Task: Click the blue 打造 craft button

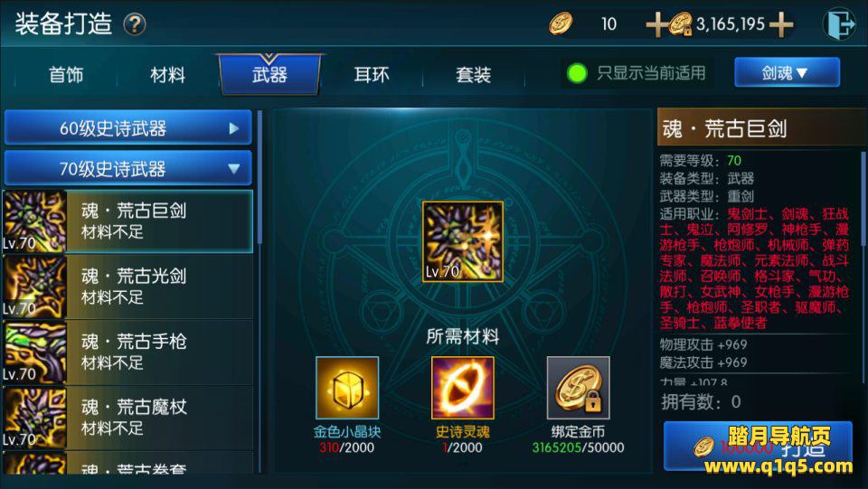Action: click(x=758, y=447)
